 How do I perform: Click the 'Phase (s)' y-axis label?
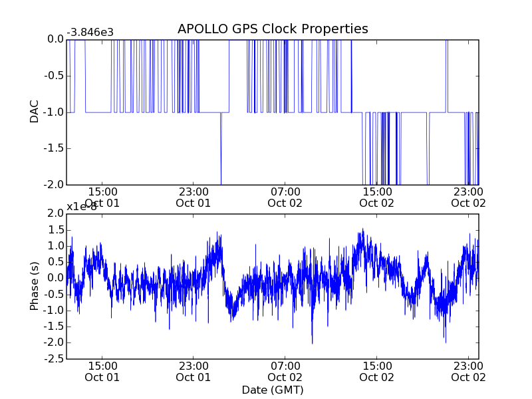click(x=35, y=286)
